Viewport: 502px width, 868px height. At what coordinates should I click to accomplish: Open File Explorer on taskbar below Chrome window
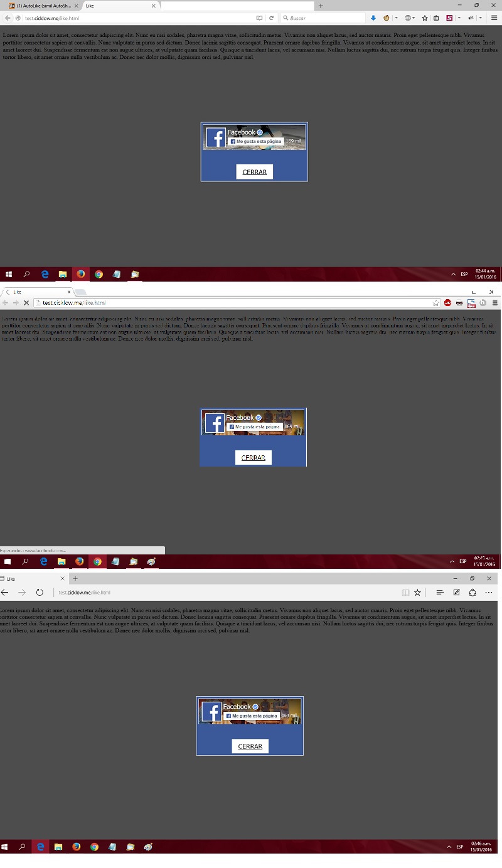[x=61, y=562]
